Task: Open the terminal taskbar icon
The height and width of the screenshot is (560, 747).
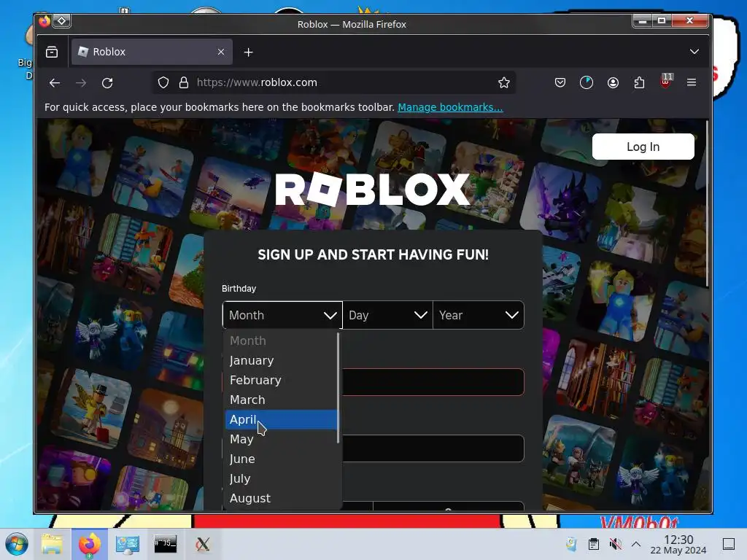Action: [165, 544]
